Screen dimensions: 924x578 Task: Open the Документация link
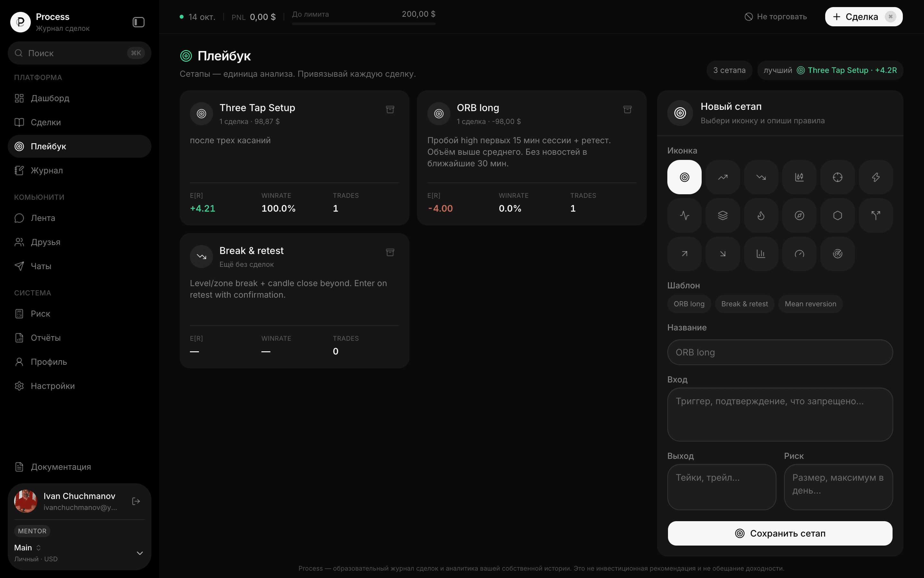[80, 467]
